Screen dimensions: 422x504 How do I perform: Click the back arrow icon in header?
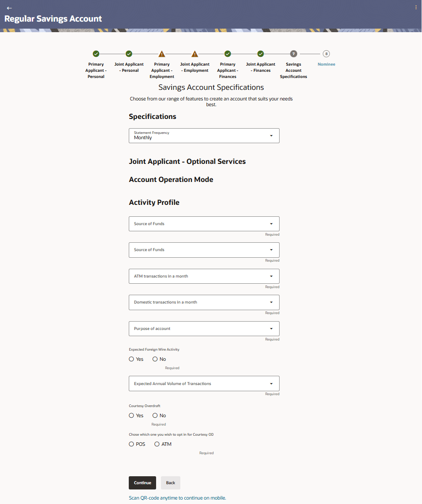click(x=9, y=8)
